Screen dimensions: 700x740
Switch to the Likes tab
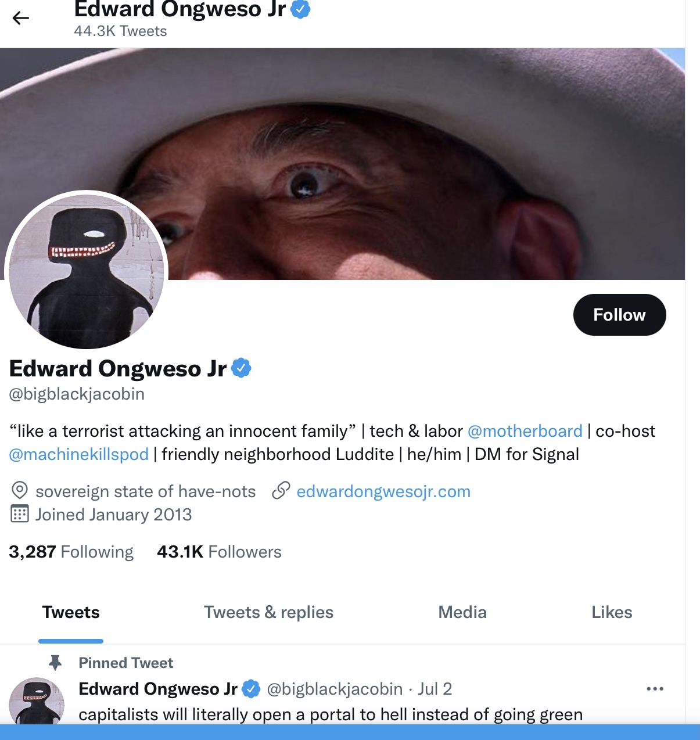point(612,612)
